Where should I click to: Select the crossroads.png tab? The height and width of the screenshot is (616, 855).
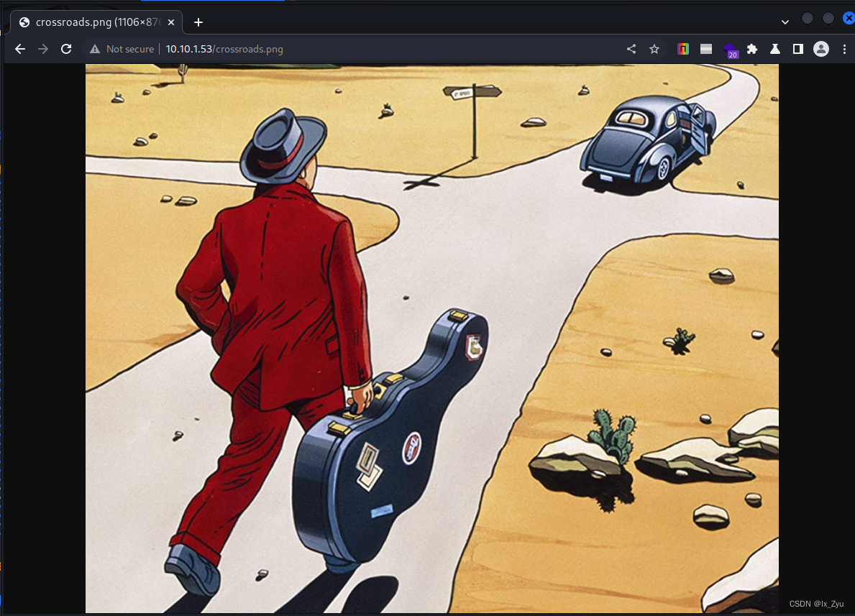coord(96,22)
